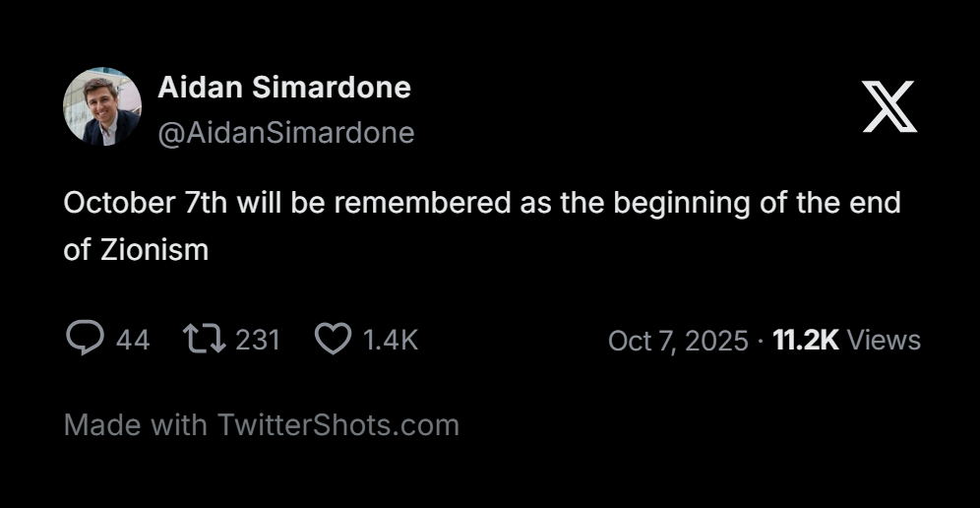
Task: Like the tweet with the heart icon
Action: pos(333,340)
